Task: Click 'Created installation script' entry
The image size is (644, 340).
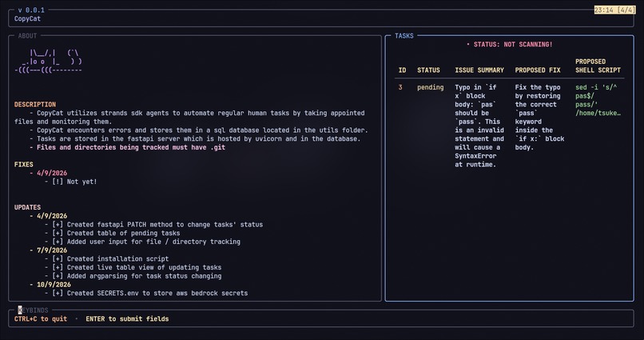Action: pyautogui.click(x=107, y=259)
